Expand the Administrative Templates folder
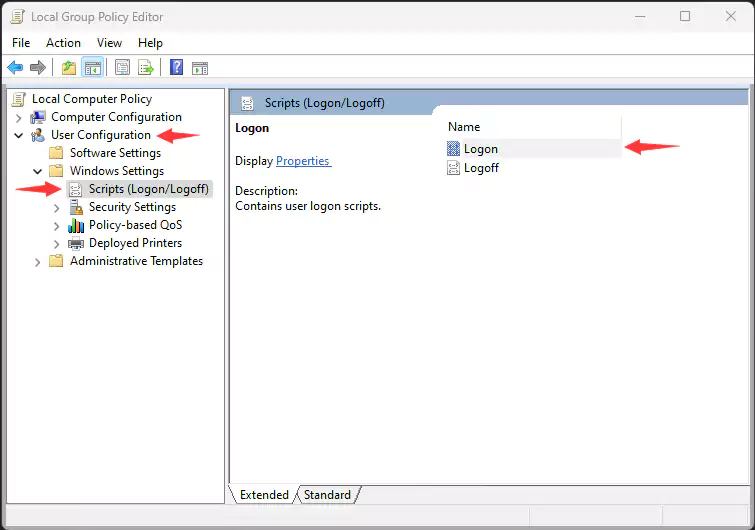The width and height of the screenshot is (755, 530). [38, 261]
